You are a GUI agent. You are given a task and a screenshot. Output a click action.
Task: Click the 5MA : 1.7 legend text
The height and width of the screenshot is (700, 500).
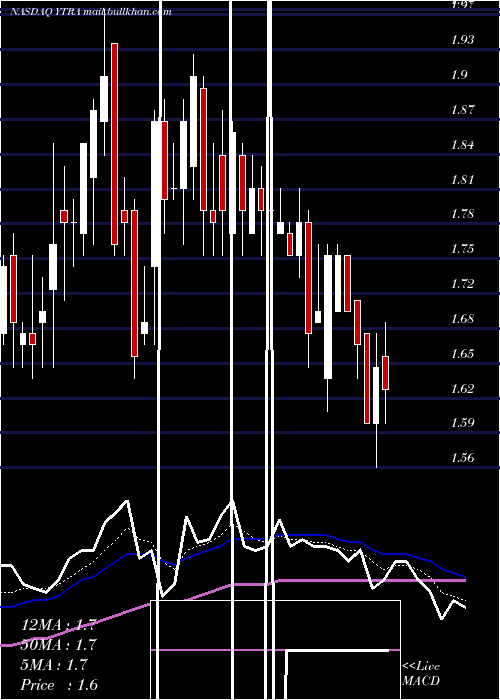pos(54,665)
